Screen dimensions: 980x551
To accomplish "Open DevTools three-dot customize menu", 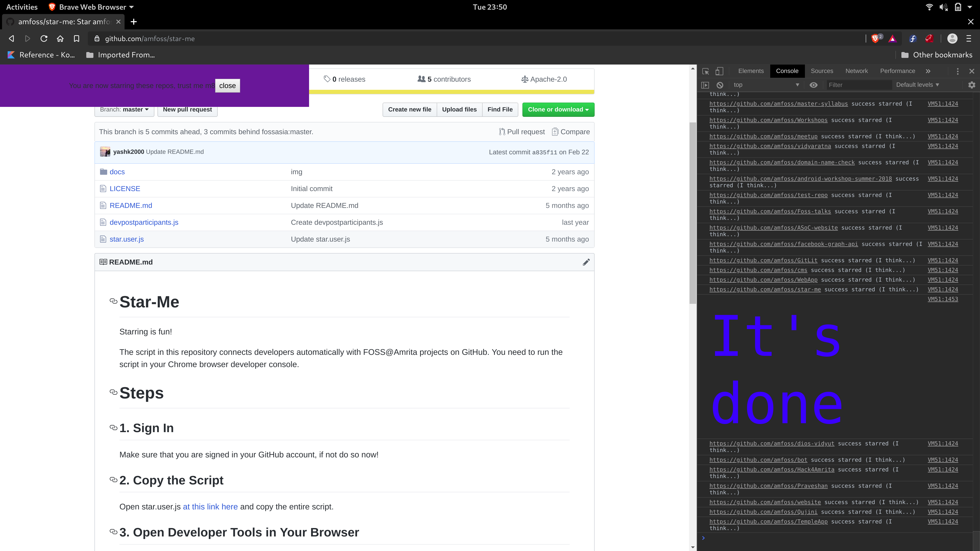I will (958, 71).
